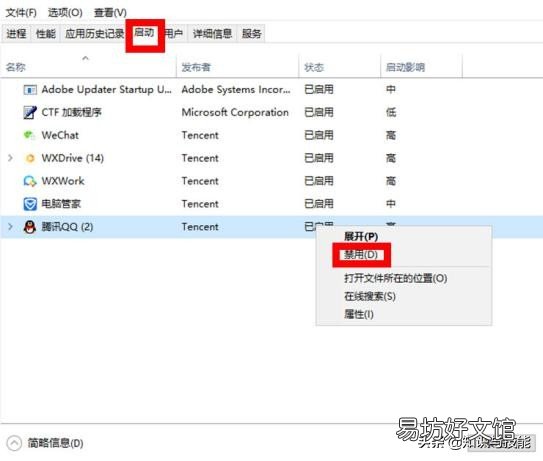This screenshot has height=461, width=543.
Task: Click the Adobe Updater Startup icon
Action: [x=30, y=90]
